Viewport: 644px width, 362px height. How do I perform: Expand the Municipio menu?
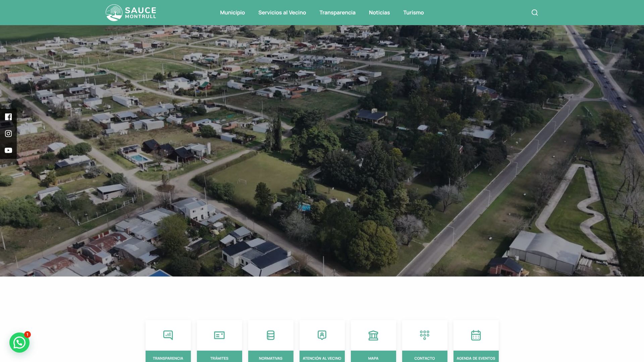[232, 13]
